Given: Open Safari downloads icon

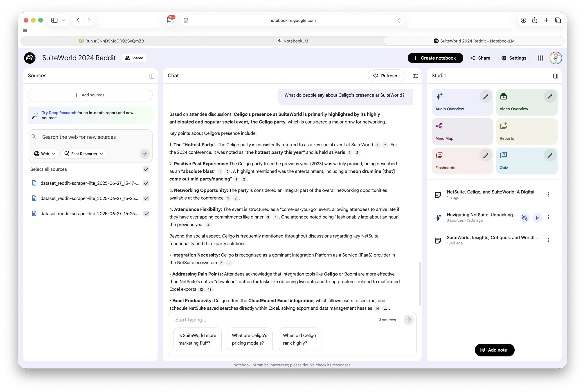Looking at the screenshot, I should [x=523, y=20].
